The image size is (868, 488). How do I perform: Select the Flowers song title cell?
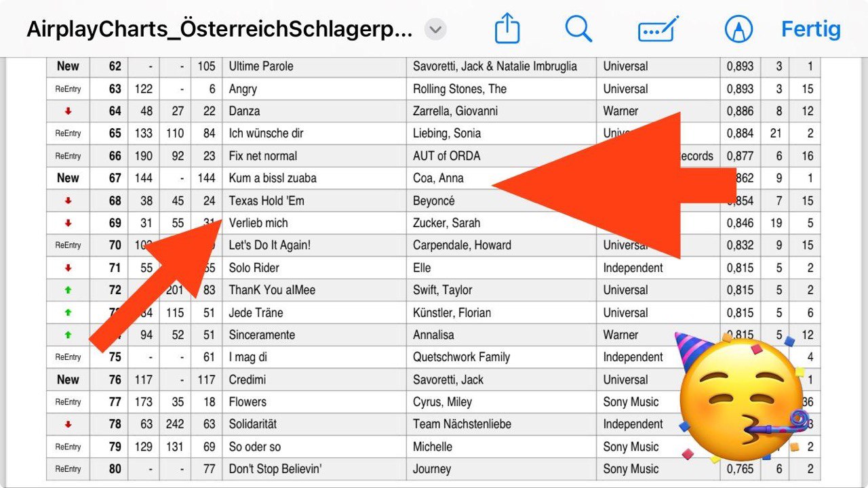pos(314,402)
